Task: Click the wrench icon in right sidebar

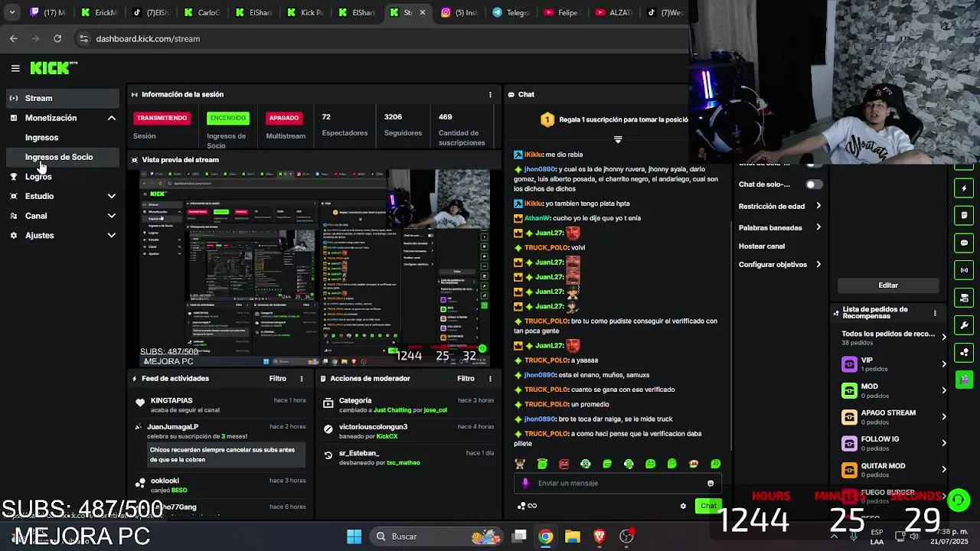Action: 964,325
